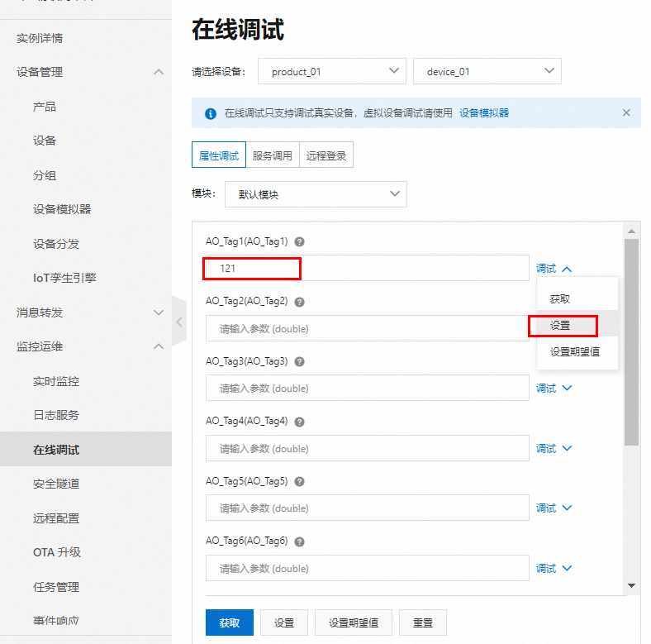Close the blue info notification banner

point(626,113)
